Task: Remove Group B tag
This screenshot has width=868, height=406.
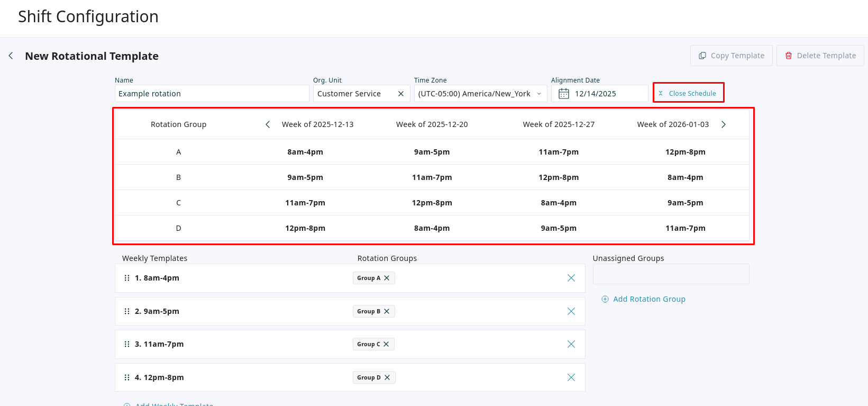Action: click(x=387, y=311)
